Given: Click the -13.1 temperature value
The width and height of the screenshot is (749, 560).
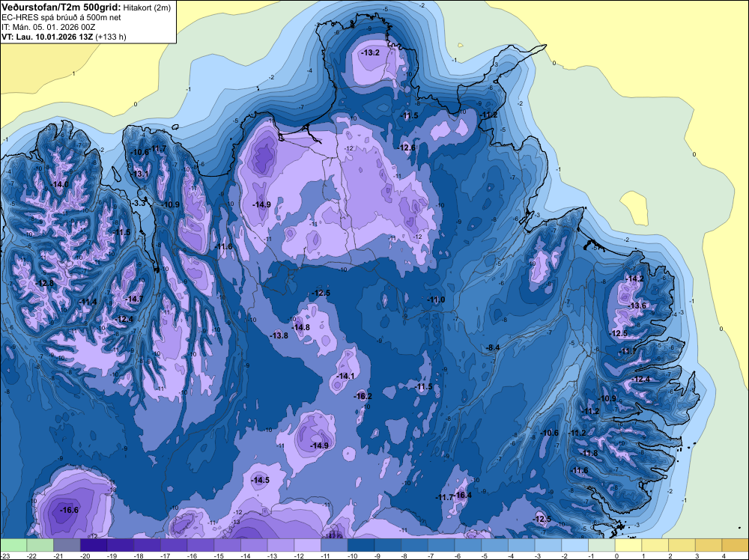Looking at the screenshot, I should click(139, 174).
